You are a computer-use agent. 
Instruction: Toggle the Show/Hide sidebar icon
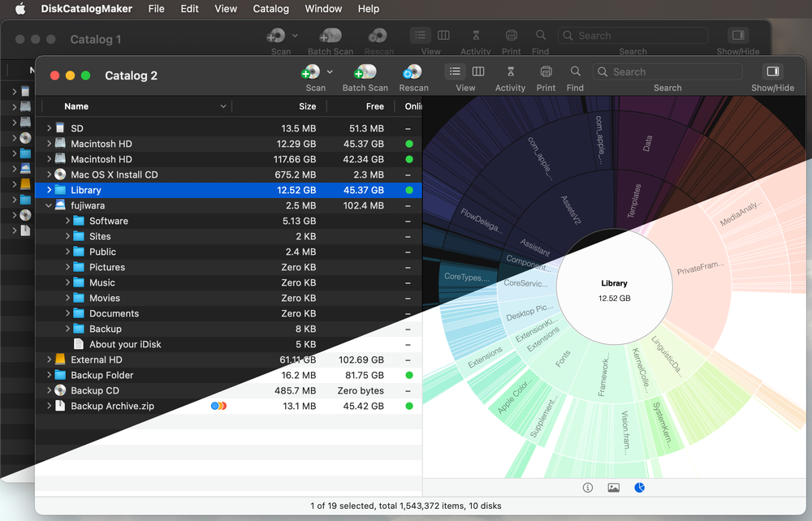(772, 71)
